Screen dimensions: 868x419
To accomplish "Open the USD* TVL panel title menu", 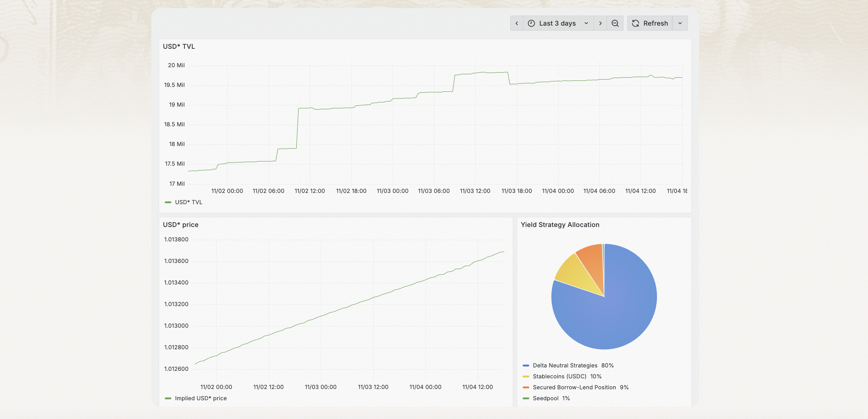I will click(x=179, y=47).
